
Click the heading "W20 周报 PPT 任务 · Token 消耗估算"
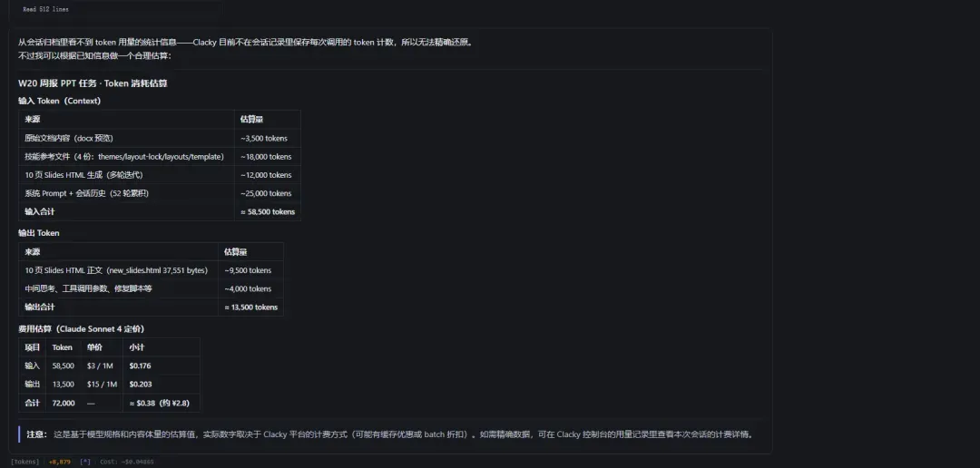click(93, 83)
